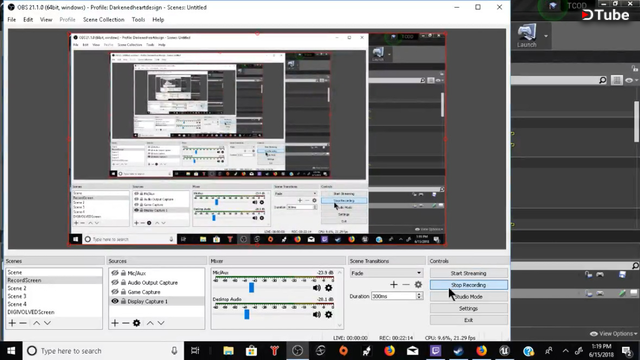This screenshot has height=360, width=640.
Task: Toggle visibility of Mic/Aux source
Action: [115, 273]
